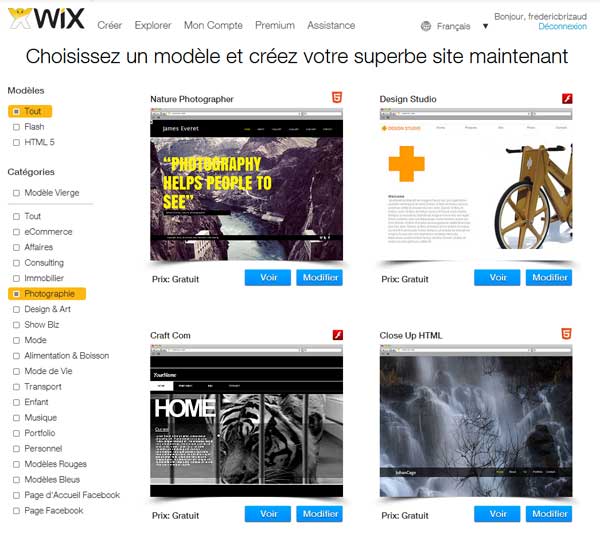Check the Modèle Vierge option

pos(16,193)
